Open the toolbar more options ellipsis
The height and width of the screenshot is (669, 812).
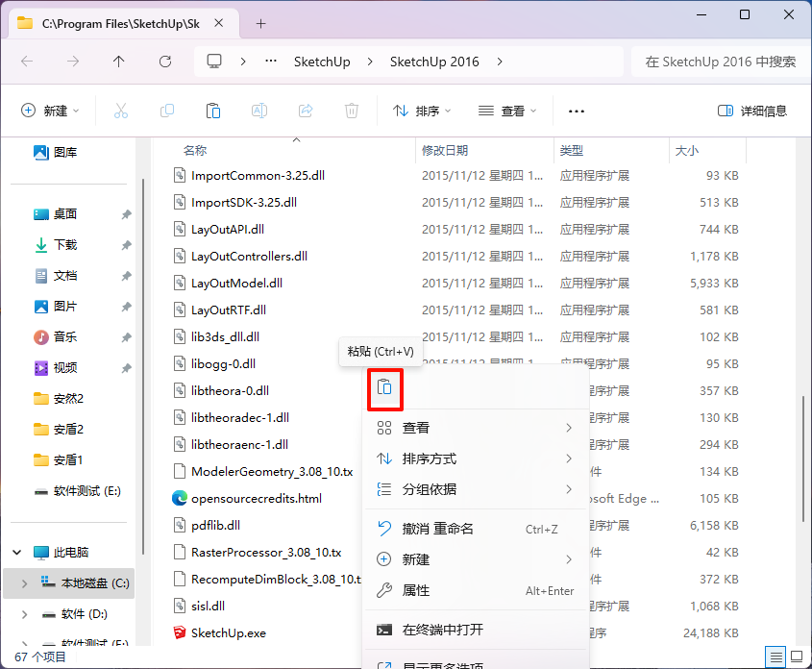click(x=576, y=111)
